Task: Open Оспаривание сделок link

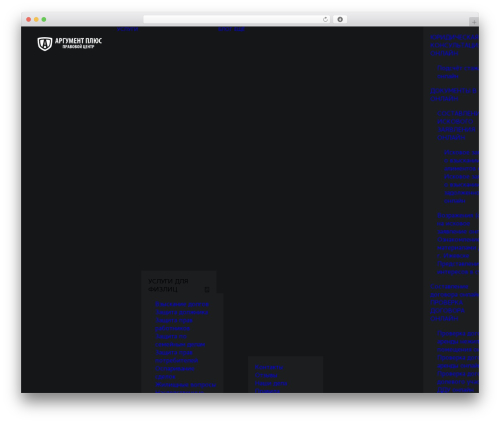Action: pyautogui.click(x=175, y=372)
